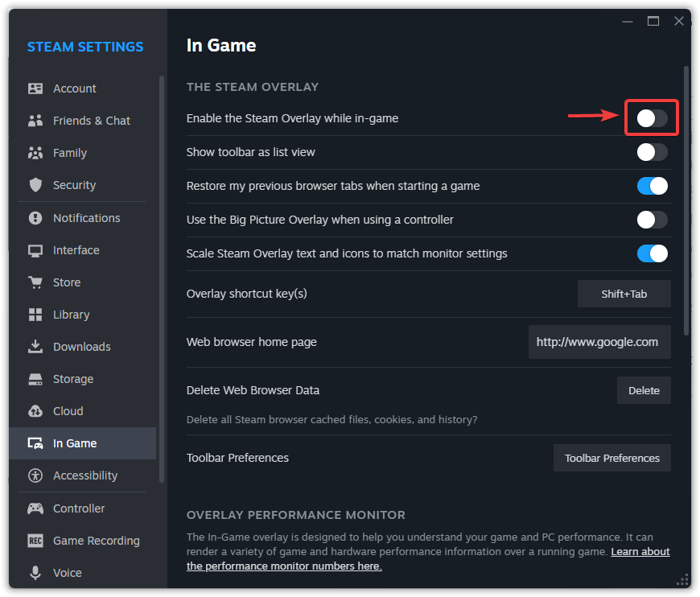The height and width of the screenshot is (597, 700).
Task: Click the Interface monitor icon
Action: tap(35, 249)
